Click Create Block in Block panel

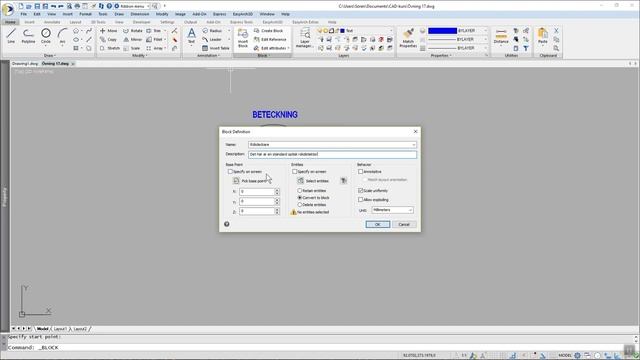269,31
